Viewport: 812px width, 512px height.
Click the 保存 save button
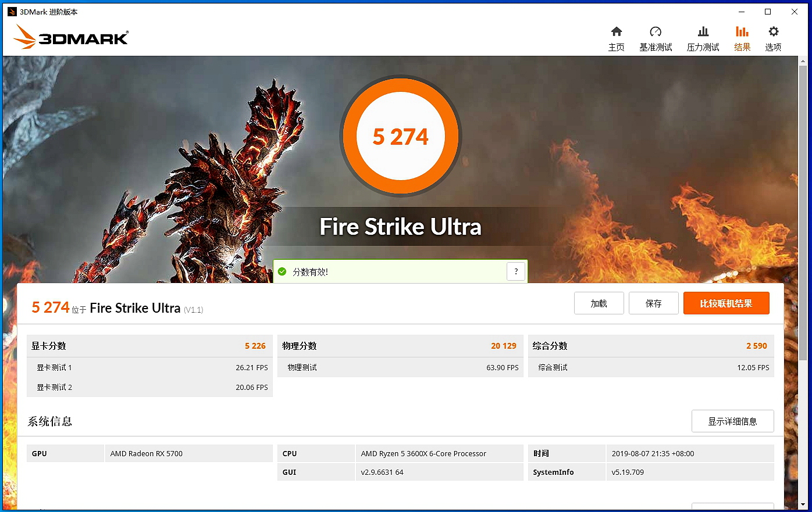point(653,303)
